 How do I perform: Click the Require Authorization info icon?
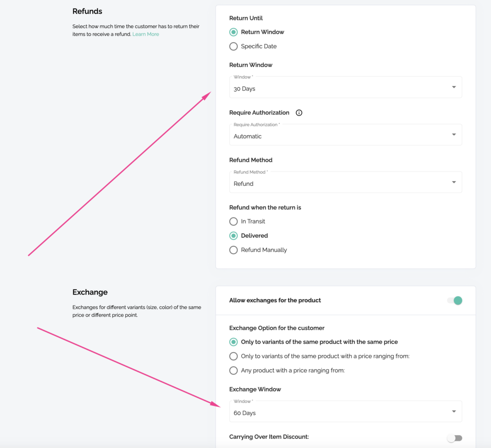tap(299, 113)
